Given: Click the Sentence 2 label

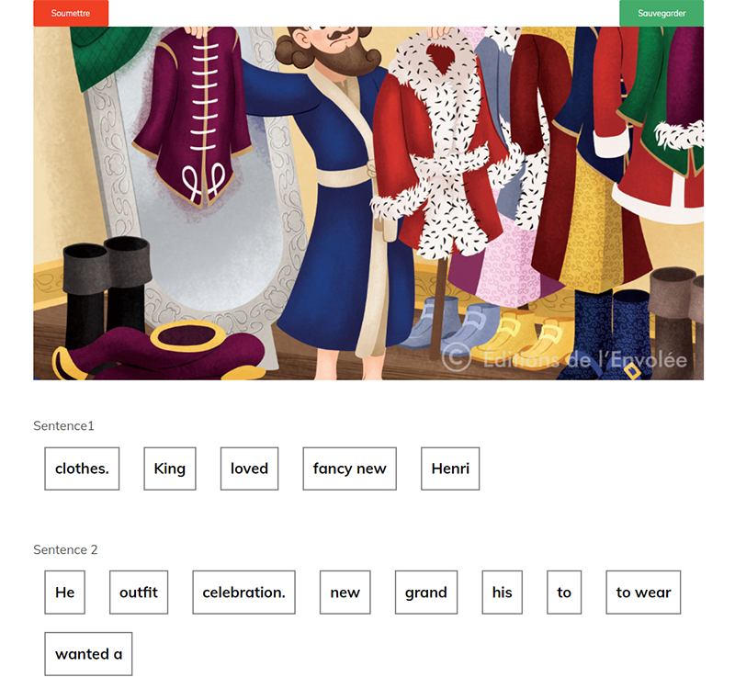Looking at the screenshot, I should point(65,549).
